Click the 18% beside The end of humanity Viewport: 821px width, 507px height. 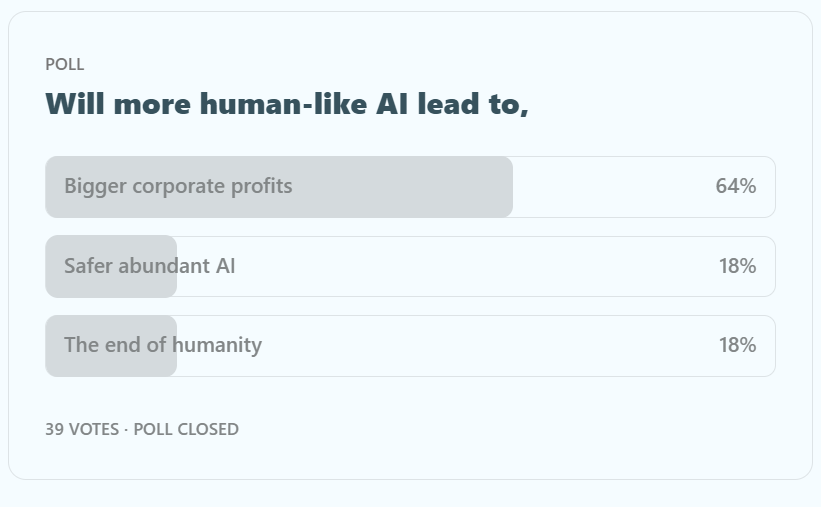click(x=737, y=345)
